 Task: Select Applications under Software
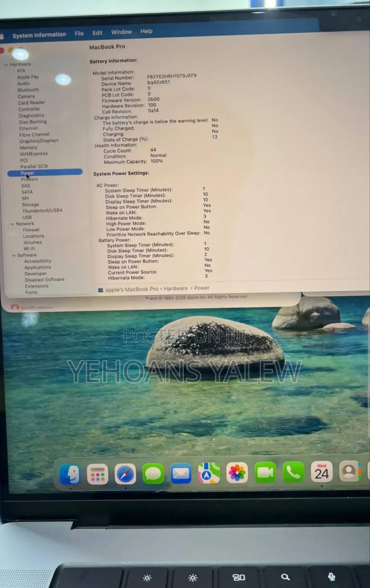(x=38, y=267)
